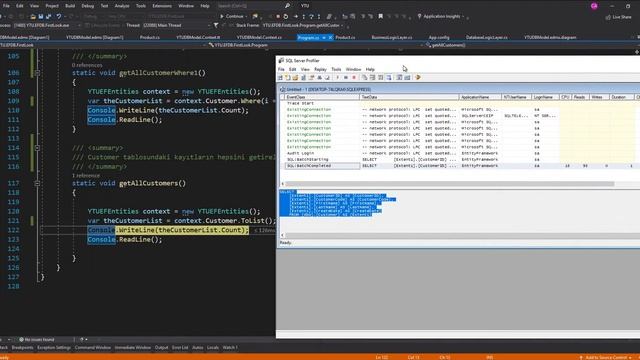This screenshot has width=640, height=360.
Task: Collapse the getAllCustomerWhere1 method outline
Action: coord(37,73)
